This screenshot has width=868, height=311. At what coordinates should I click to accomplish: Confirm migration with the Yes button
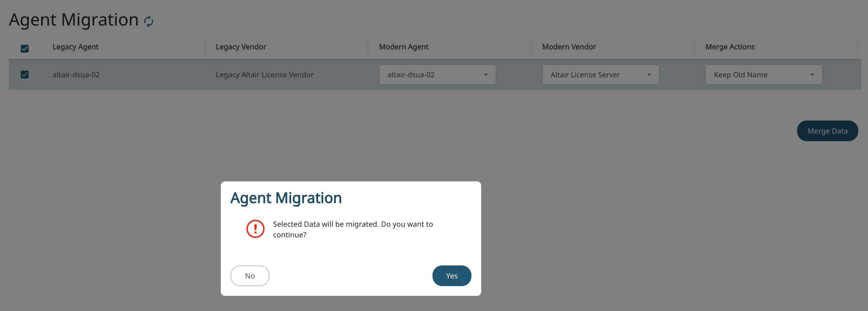[452, 276]
